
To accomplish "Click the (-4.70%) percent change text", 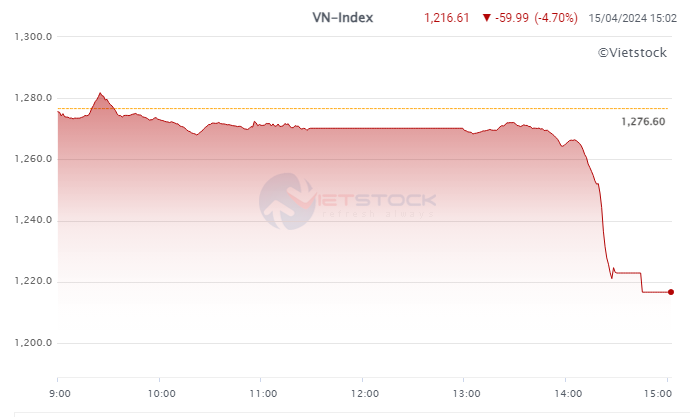I will pyautogui.click(x=556, y=18).
